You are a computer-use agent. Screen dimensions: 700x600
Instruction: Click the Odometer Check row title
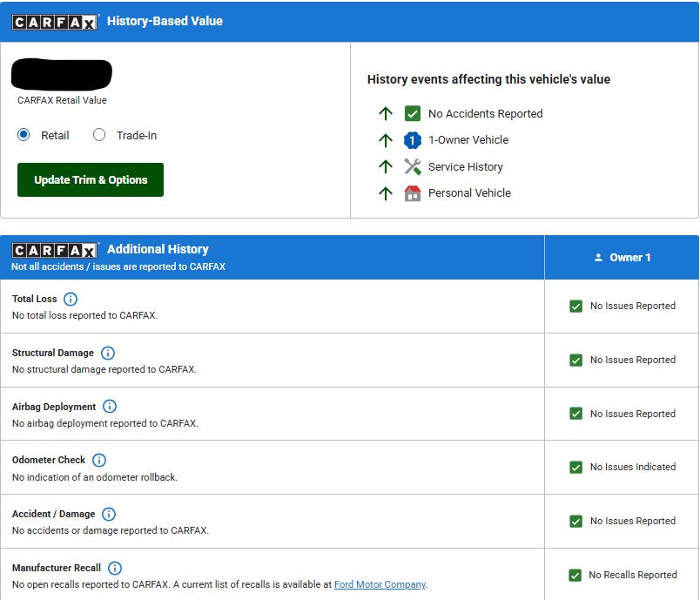(48, 461)
